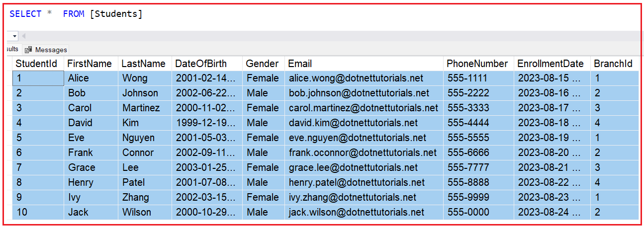
Task: Select date of birth 2001-02-14 cell
Action: (x=207, y=78)
